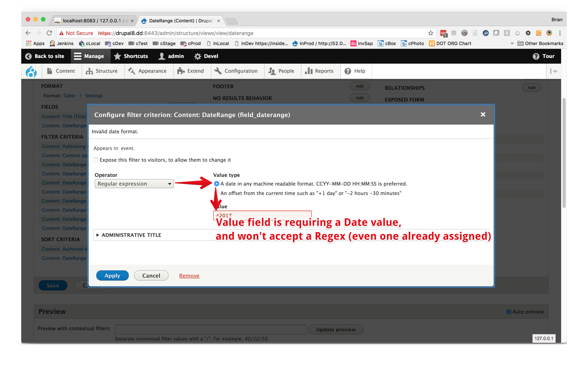
Task: Open Content: Title (Title) field
Action: pos(64,117)
